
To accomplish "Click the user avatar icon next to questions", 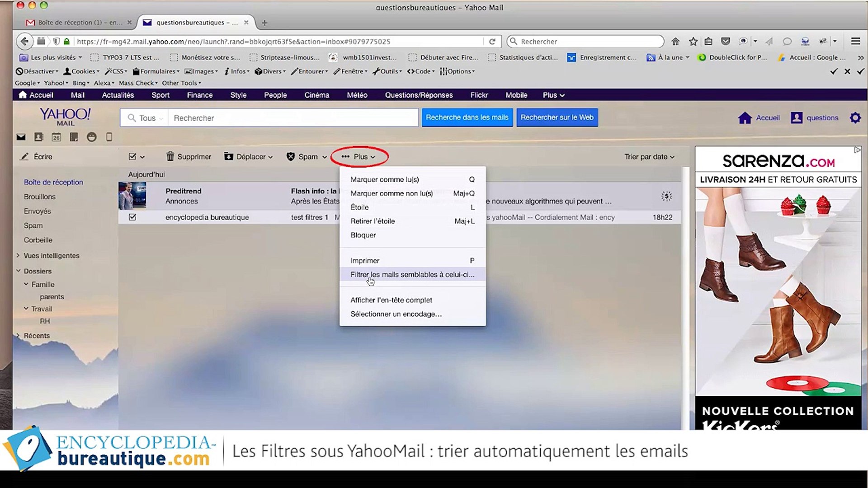I will tap(796, 118).
